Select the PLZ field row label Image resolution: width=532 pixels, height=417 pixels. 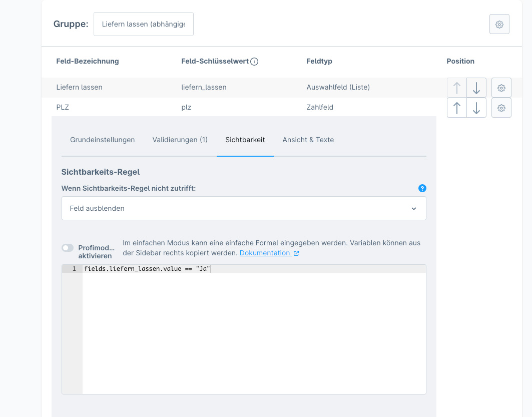click(63, 107)
